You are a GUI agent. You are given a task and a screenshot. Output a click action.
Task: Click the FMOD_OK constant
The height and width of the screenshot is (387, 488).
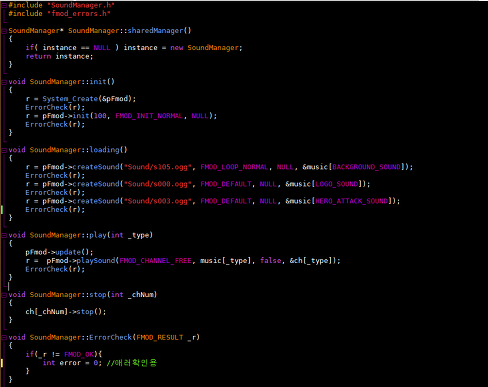pyautogui.click(x=79, y=354)
